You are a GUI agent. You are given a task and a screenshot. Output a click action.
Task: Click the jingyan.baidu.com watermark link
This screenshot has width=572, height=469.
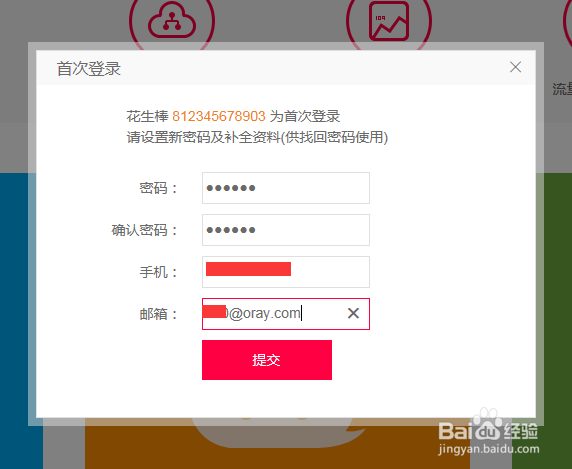coord(488,449)
